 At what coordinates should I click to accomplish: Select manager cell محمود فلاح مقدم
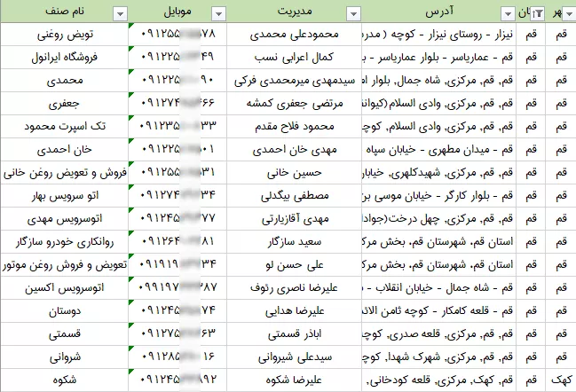click(294, 127)
